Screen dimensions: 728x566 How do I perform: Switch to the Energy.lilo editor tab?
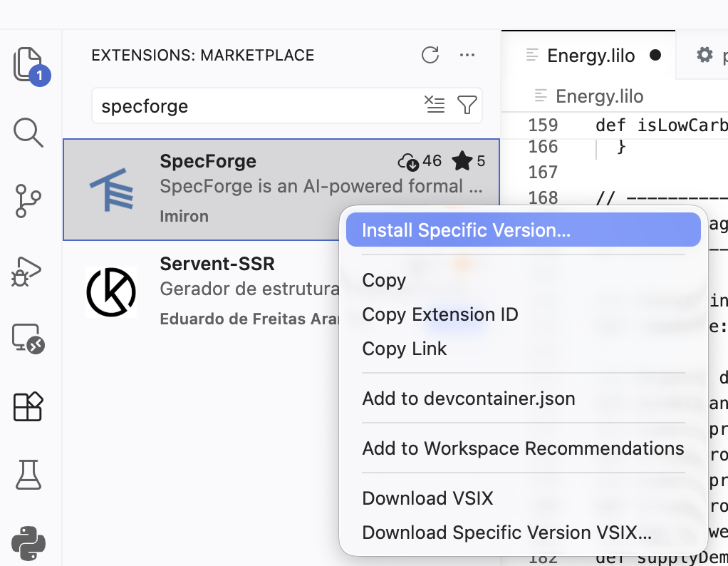tap(588, 56)
